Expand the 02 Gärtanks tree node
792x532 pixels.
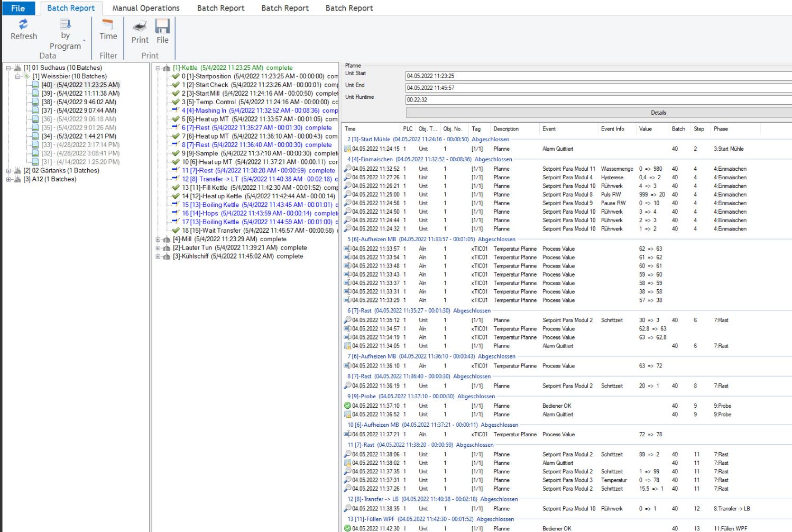point(9,171)
